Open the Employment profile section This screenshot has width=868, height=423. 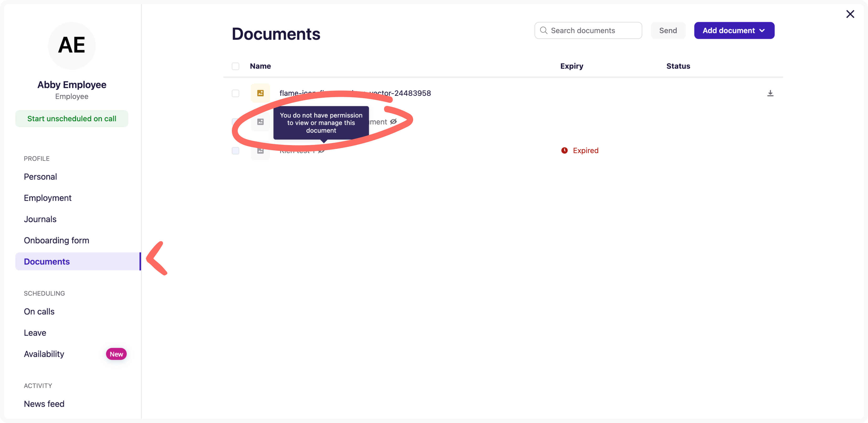tap(47, 198)
